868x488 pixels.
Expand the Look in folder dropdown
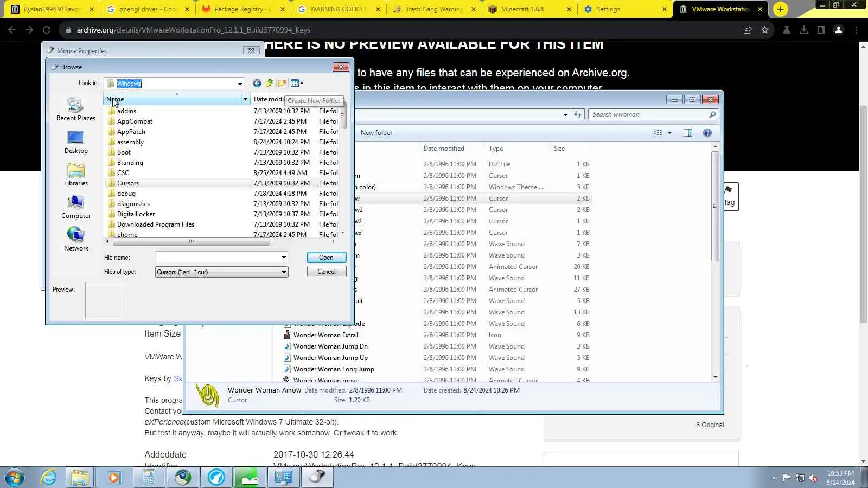pyautogui.click(x=240, y=84)
